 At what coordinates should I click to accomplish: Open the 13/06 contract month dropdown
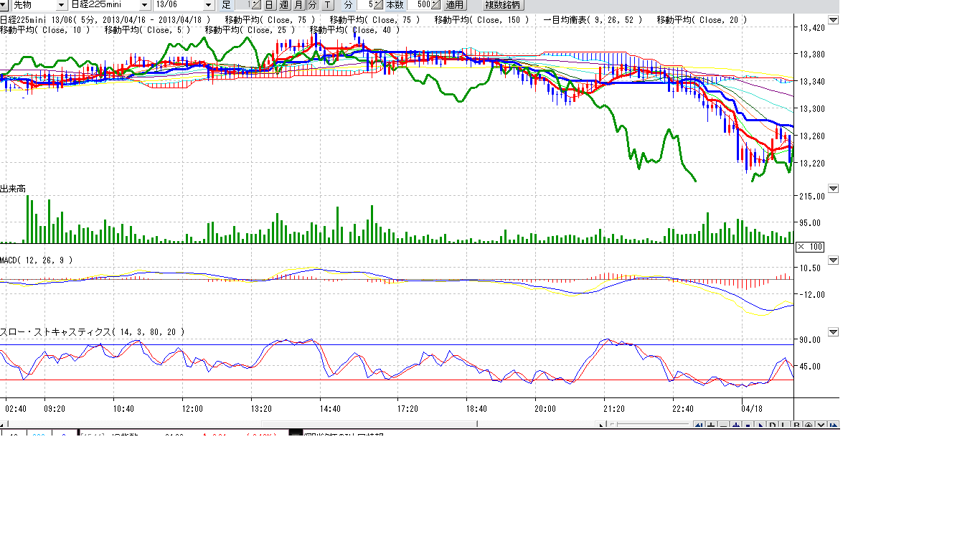point(208,5)
